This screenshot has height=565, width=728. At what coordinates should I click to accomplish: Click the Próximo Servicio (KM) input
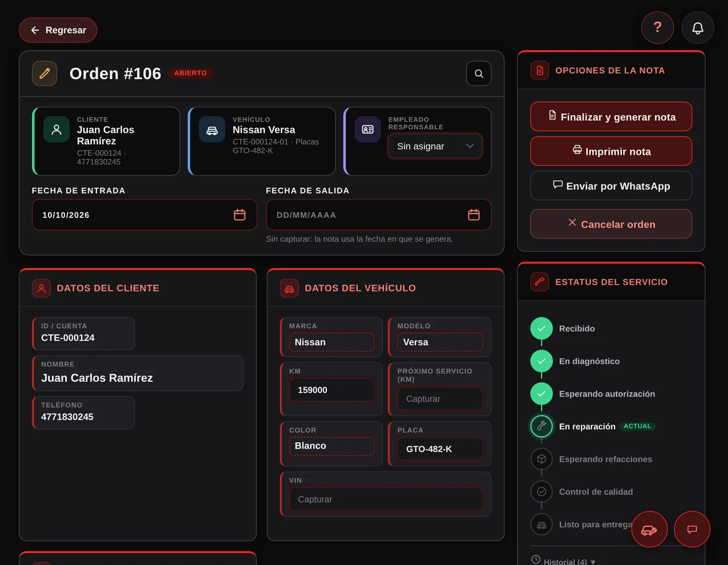(440, 399)
